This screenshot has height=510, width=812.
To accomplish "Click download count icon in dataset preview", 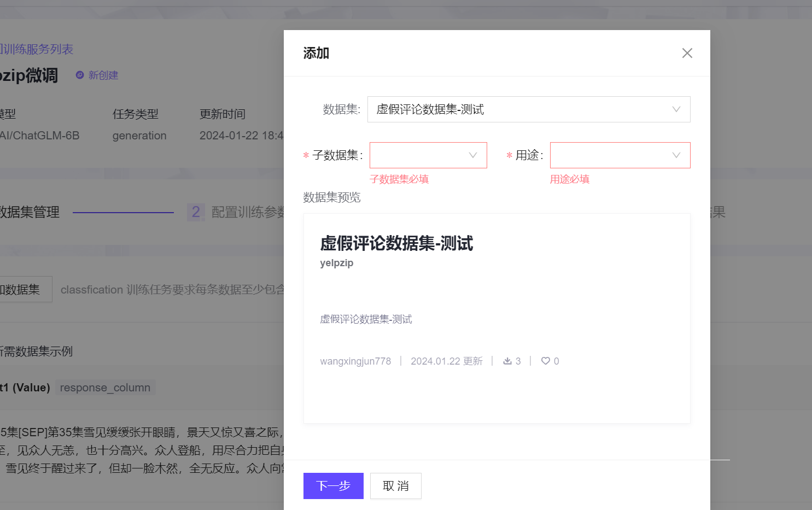I will [507, 361].
